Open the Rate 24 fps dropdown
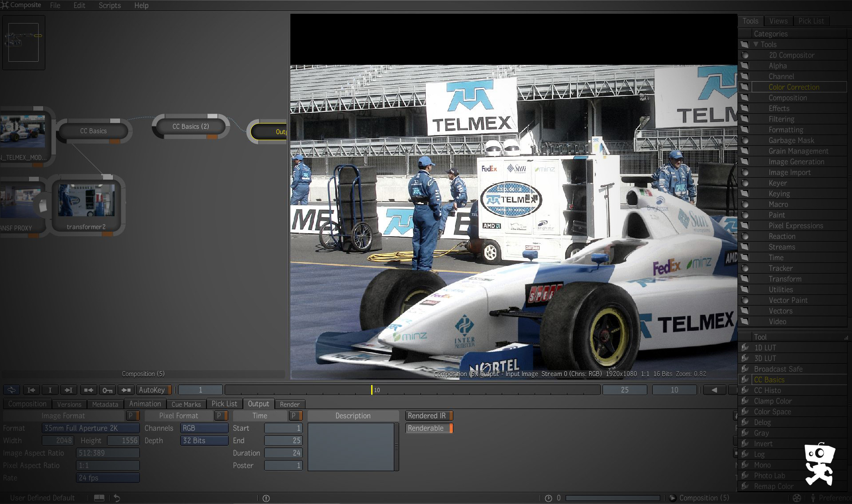This screenshot has height=504, width=852. [107, 478]
